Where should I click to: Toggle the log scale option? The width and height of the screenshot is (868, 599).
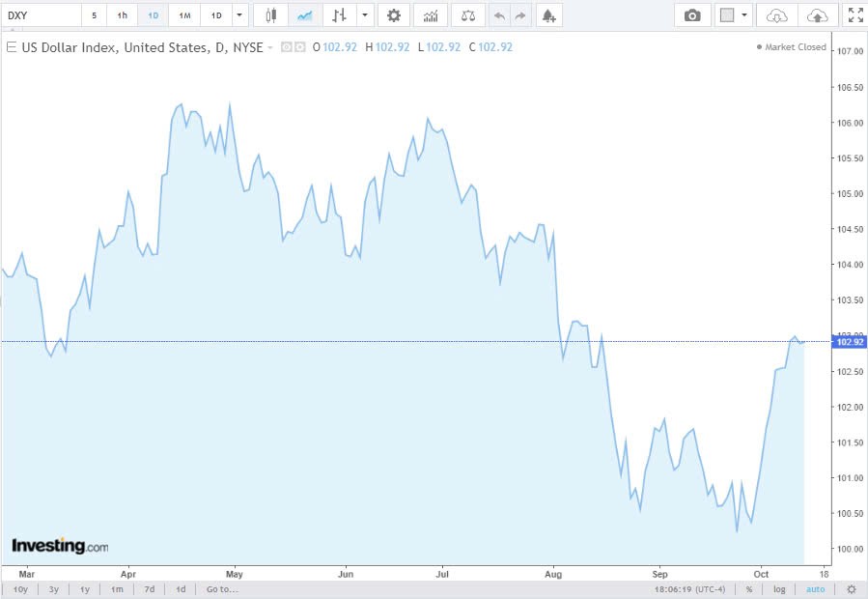point(778,588)
